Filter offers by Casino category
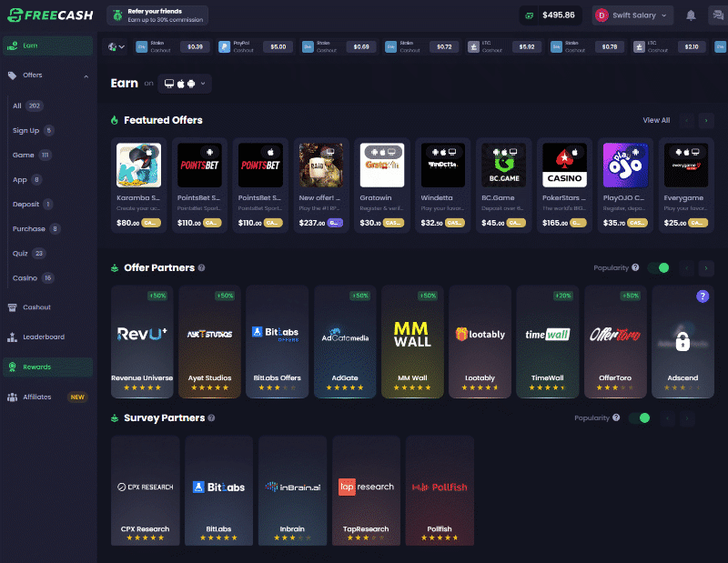Screen dimensions: 728x563 [x=33, y=278]
